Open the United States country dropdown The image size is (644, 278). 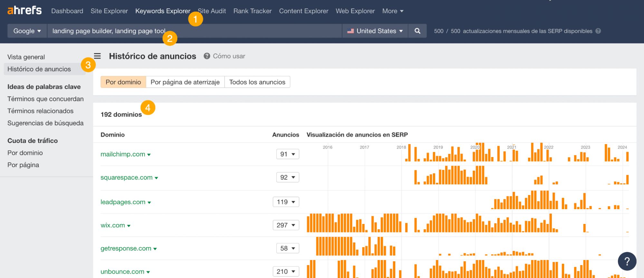click(375, 31)
